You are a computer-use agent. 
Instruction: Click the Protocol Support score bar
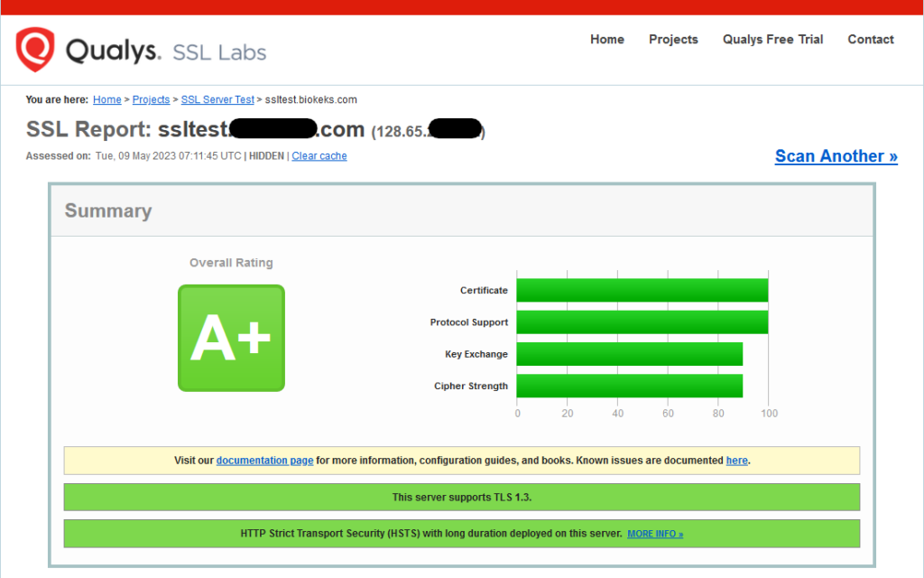(x=642, y=322)
